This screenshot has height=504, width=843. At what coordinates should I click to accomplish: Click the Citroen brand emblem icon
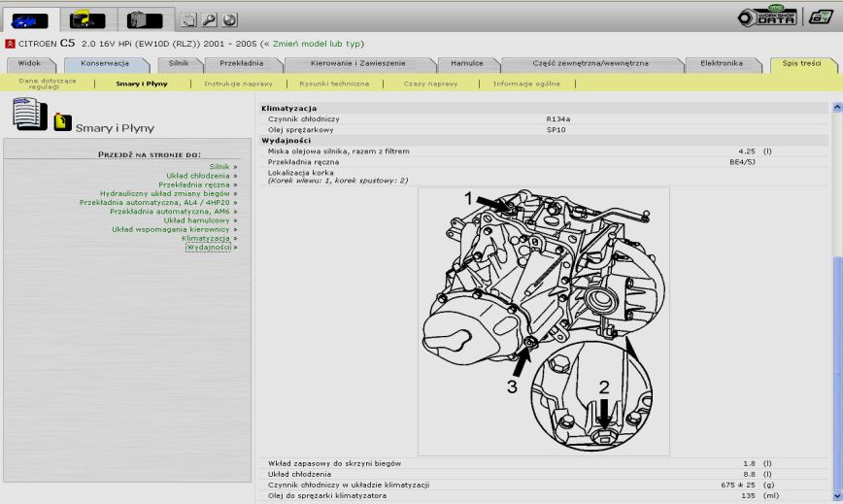pyautogui.click(x=10, y=44)
